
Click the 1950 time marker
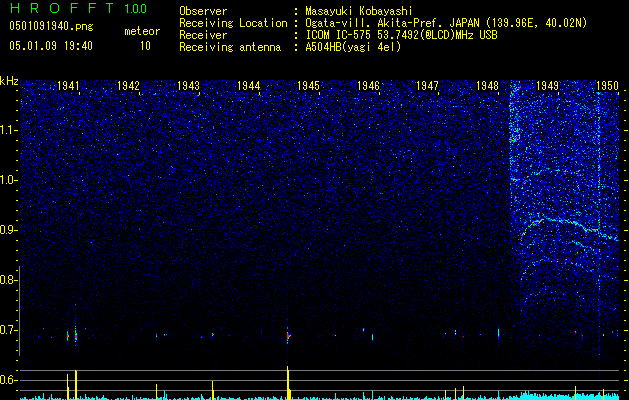point(607,85)
